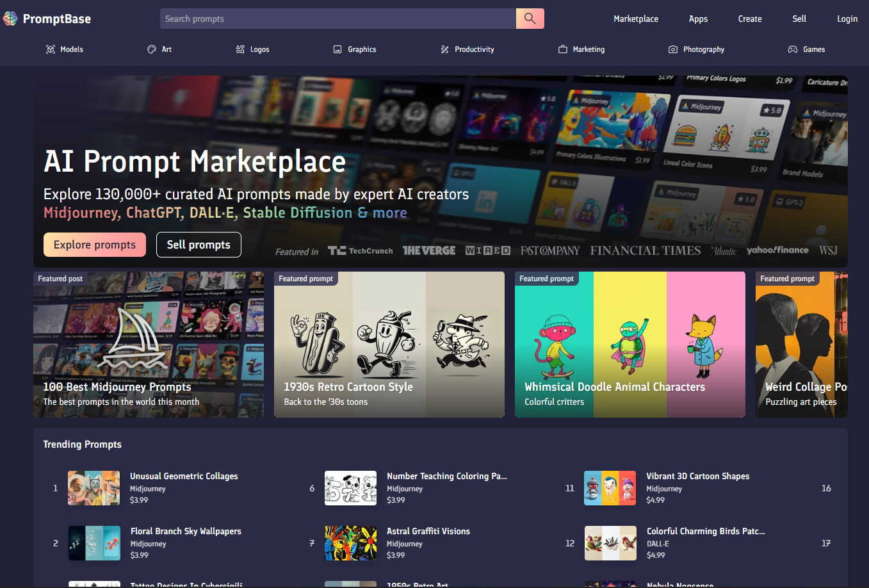
Task: Click the Art palette icon
Action: [x=152, y=49]
